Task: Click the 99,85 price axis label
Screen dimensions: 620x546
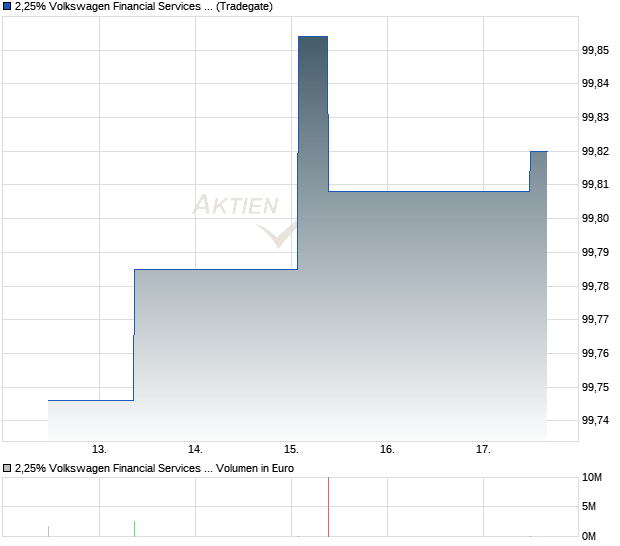Action: coord(595,50)
